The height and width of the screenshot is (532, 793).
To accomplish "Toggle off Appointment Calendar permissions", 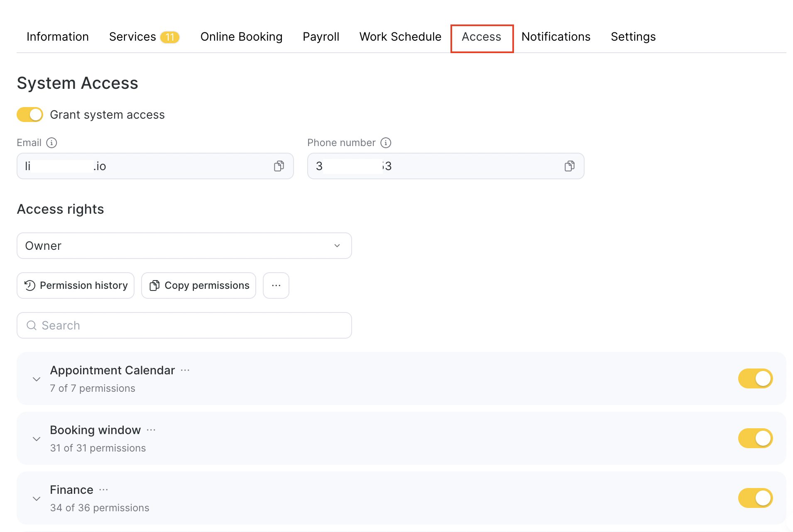I will click(x=755, y=378).
